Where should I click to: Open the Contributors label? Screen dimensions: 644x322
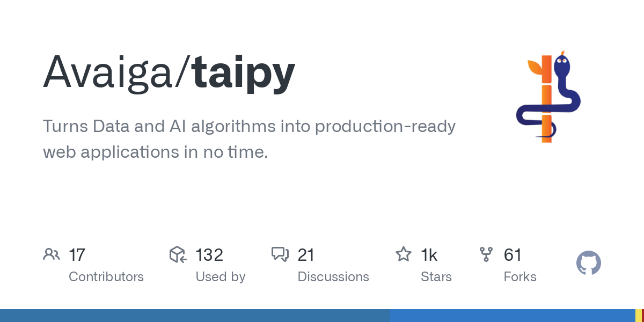pos(106,277)
